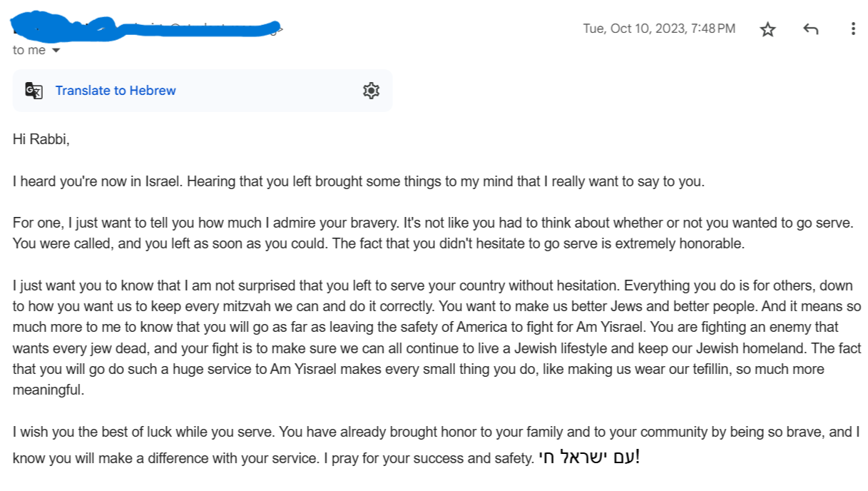Click the Oct 10, 2023 timestamp
Screen dimensions: 868x491
[x=658, y=29]
